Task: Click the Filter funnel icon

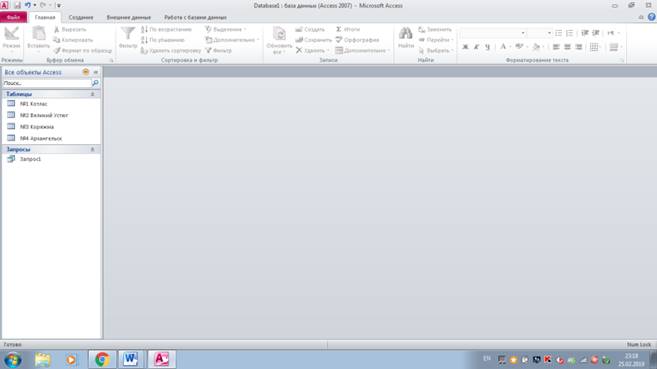Action: pyautogui.click(x=128, y=34)
